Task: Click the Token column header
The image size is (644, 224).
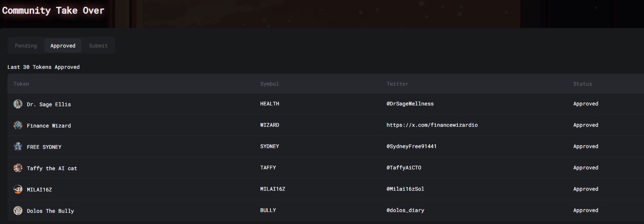Action: coord(21,84)
